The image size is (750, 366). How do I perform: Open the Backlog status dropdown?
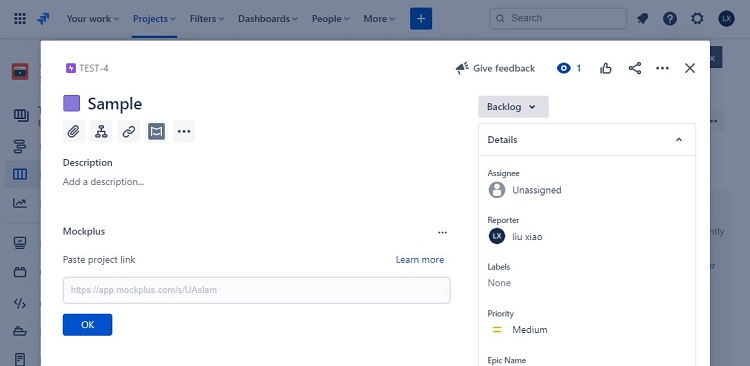513,107
